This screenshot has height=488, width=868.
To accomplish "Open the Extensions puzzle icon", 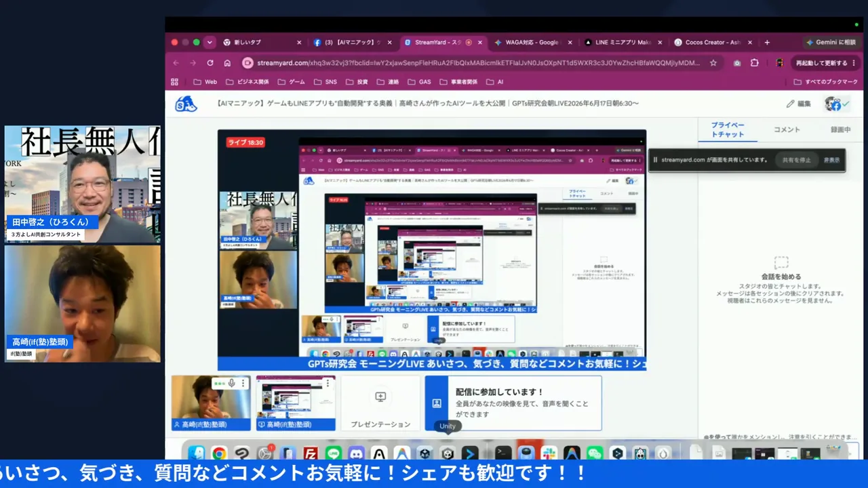I will point(755,63).
